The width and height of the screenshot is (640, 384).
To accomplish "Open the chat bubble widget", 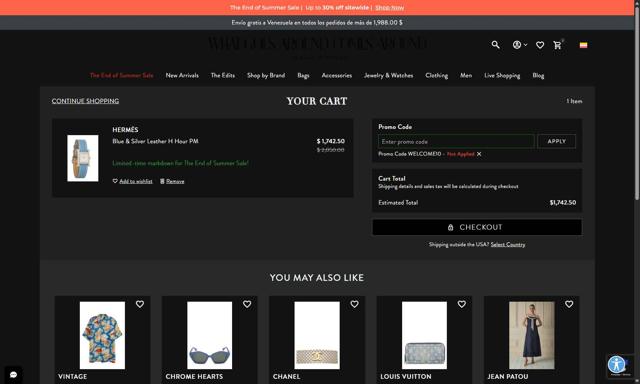I will [13, 375].
